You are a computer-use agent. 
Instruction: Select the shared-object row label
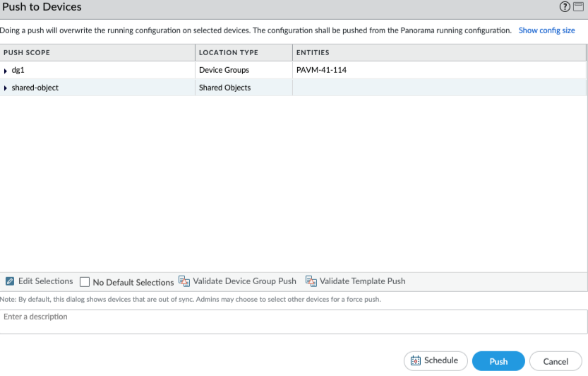(x=35, y=88)
